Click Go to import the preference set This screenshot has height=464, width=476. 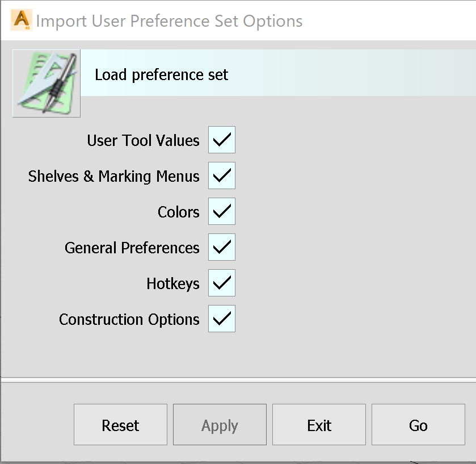(x=418, y=424)
